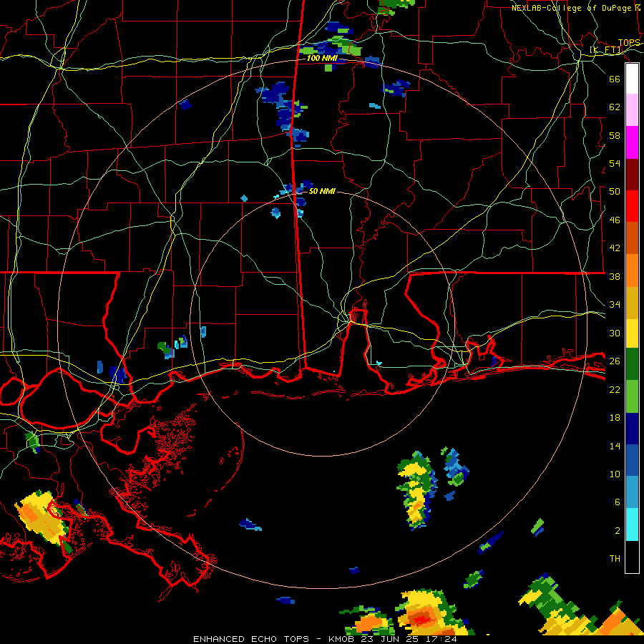Click the legend value "46"
The height and width of the screenshot is (644, 644).
pyautogui.click(x=615, y=220)
